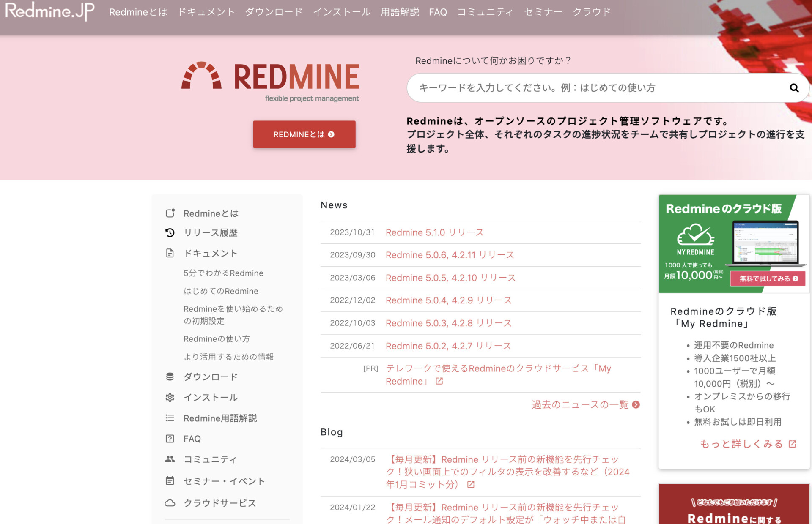Click the large REDMINE logo image
Screen dimensions: 812x524
(x=271, y=81)
